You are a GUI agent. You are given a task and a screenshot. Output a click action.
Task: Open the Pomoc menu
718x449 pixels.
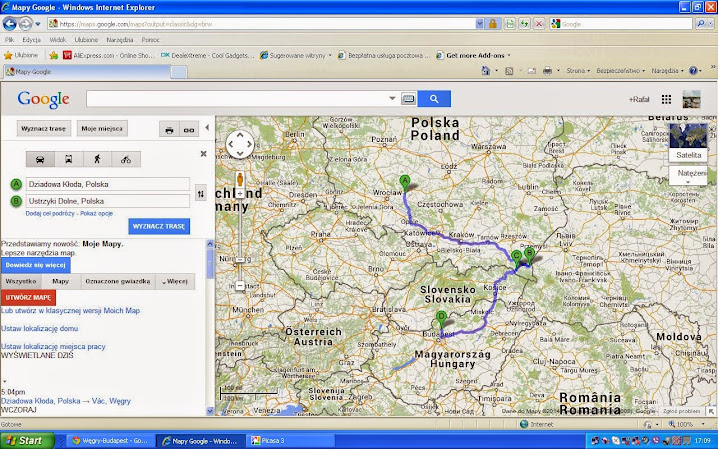pyautogui.click(x=151, y=40)
